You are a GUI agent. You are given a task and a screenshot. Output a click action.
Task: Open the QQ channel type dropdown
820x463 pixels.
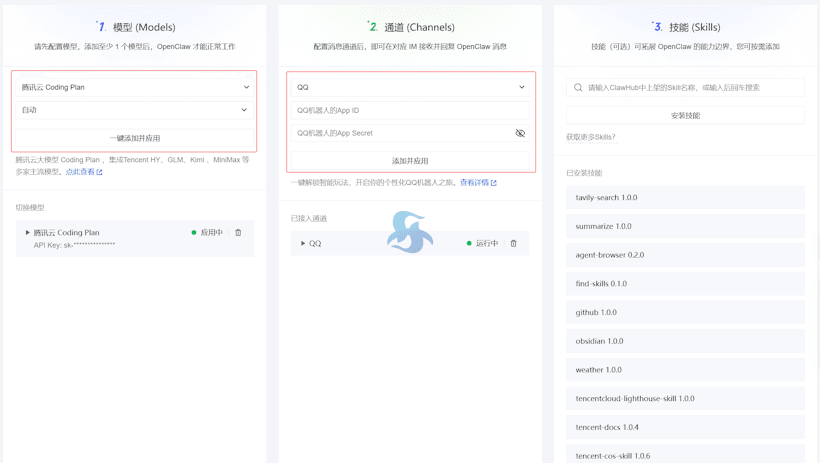click(x=410, y=87)
